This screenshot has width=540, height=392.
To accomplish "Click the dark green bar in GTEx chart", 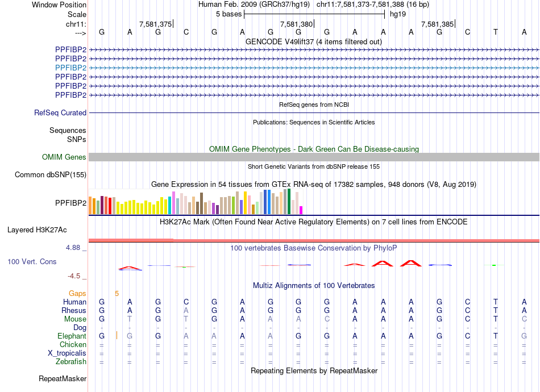I will 289,202.
